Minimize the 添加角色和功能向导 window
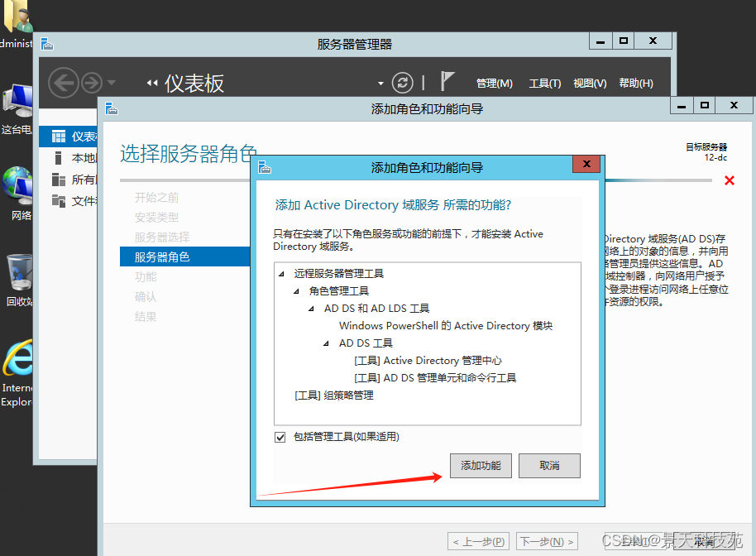 point(682,106)
